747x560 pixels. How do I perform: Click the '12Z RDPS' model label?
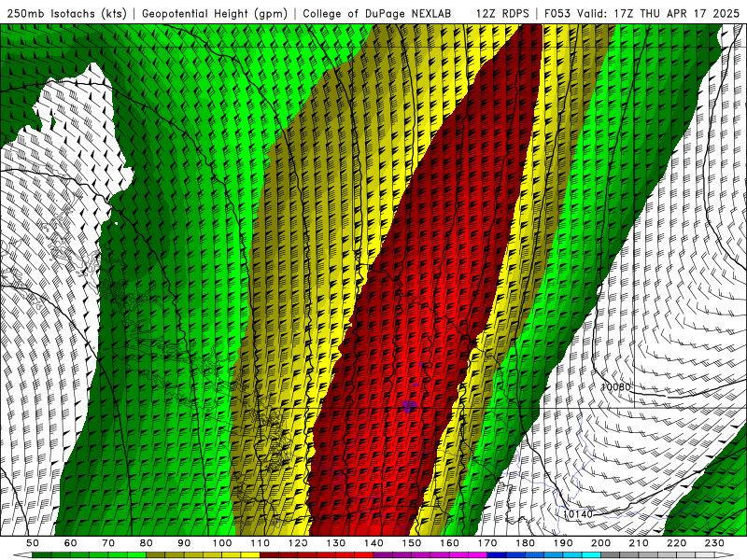pos(502,14)
